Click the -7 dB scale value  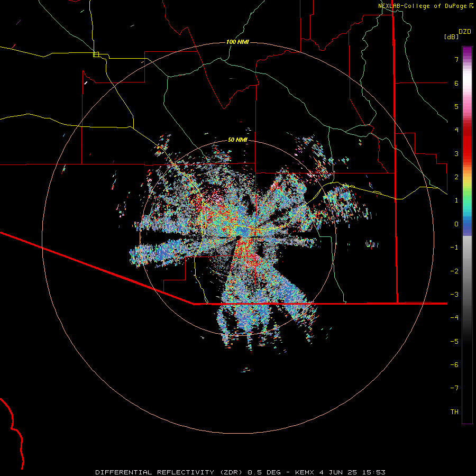tap(454, 388)
